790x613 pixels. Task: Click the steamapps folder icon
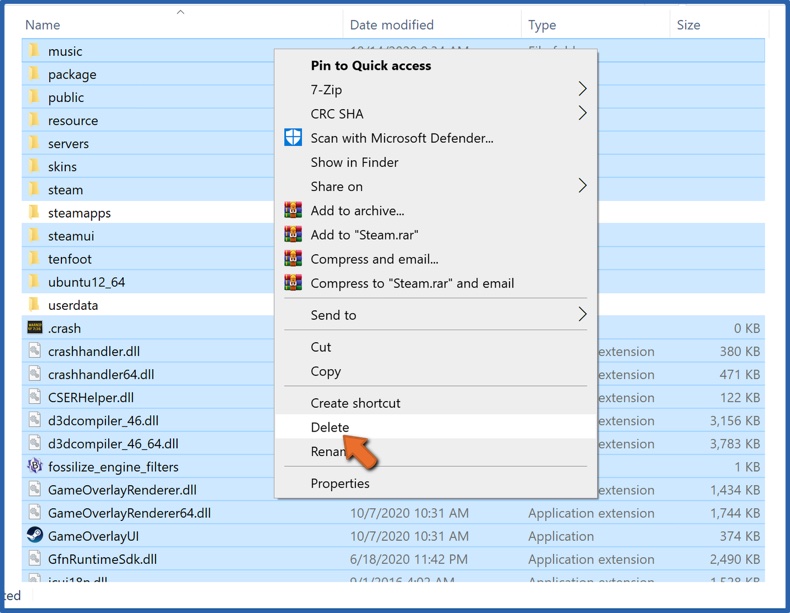[34, 212]
